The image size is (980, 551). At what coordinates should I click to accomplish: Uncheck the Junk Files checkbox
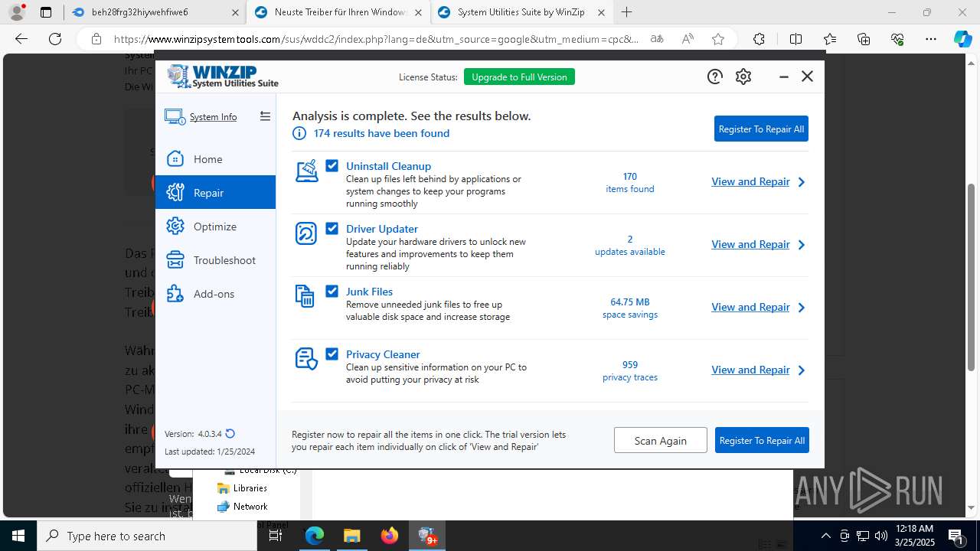[332, 291]
